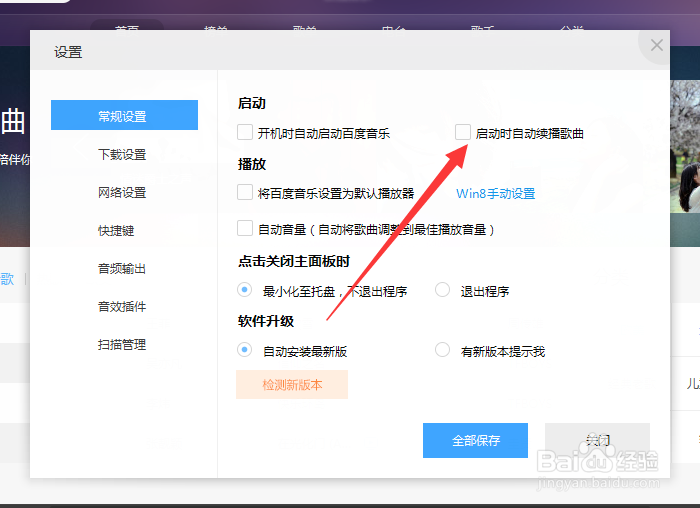The image size is (700, 508).
Task: Open 扫描管理 settings category
Action: pos(122,344)
